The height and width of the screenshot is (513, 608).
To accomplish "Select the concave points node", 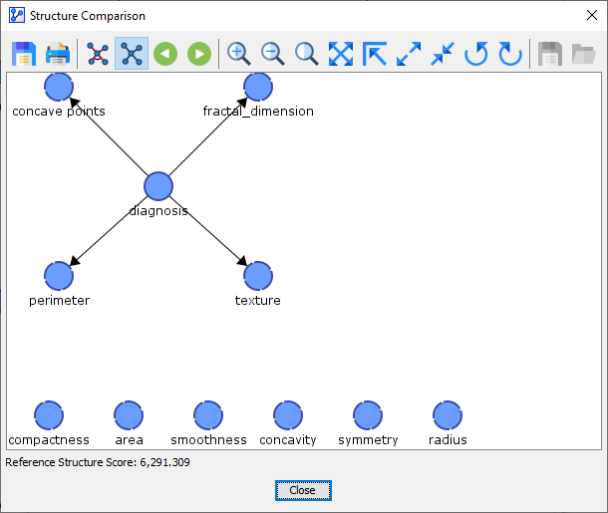I will [x=59, y=87].
